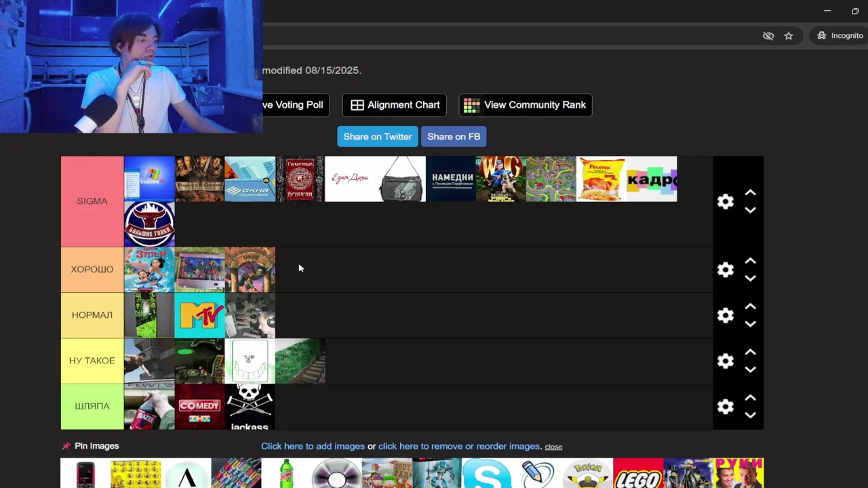This screenshot has height=488, width=868.
Task: Select the red ornate book cover image
Action: [x=300, y=179]
